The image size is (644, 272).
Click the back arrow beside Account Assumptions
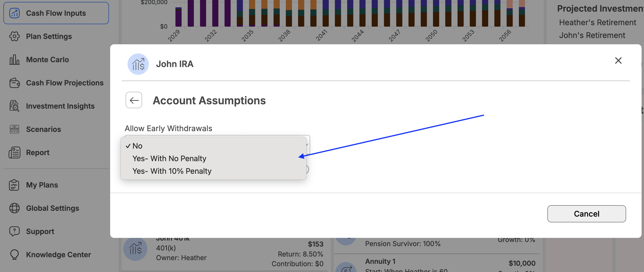(134, 100)
